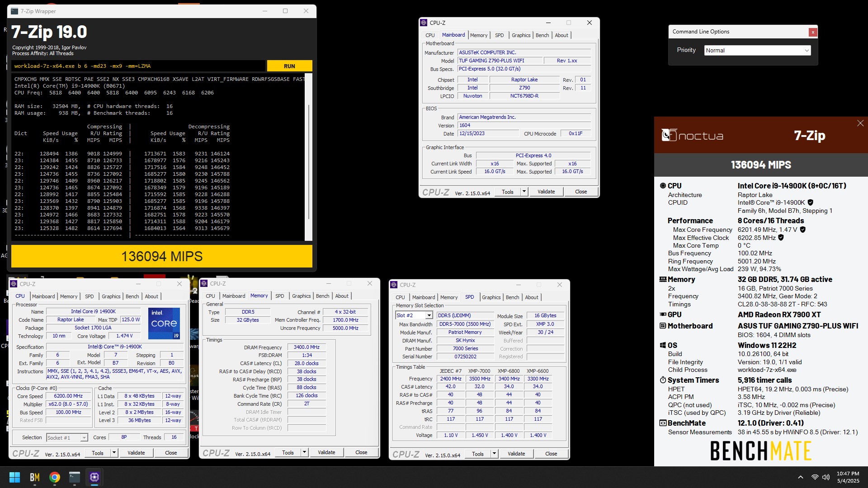Click Tools button in the CPU tab window
Screen dimensions: 868x488
pyautogui.click(x=97, y=453)
